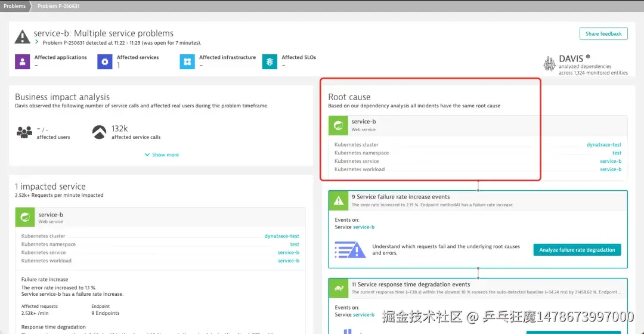Click 'Failure rate increase' heading
Screen dimensions: 644x334
pyautogui.click(x=45, y=279)
